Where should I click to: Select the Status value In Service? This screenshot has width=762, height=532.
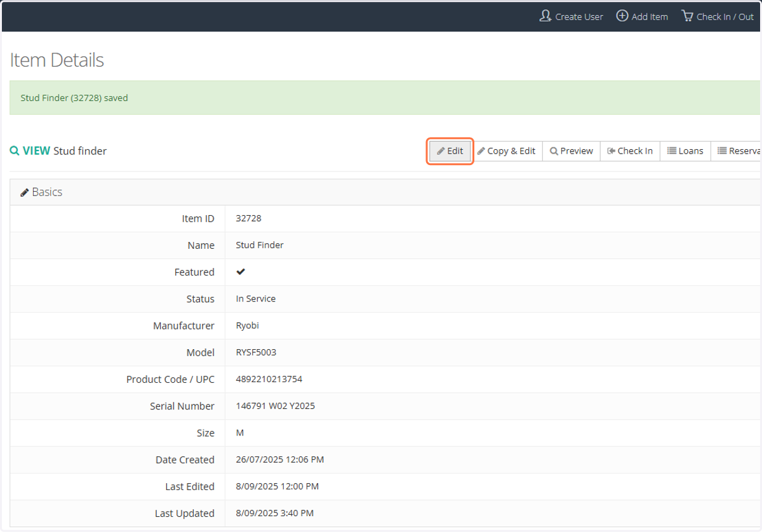255,298
